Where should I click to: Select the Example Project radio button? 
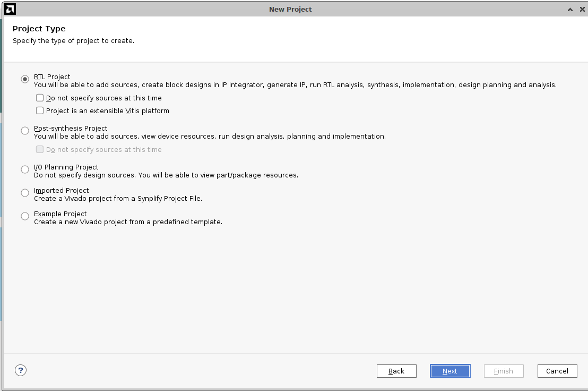coord(25,216)
